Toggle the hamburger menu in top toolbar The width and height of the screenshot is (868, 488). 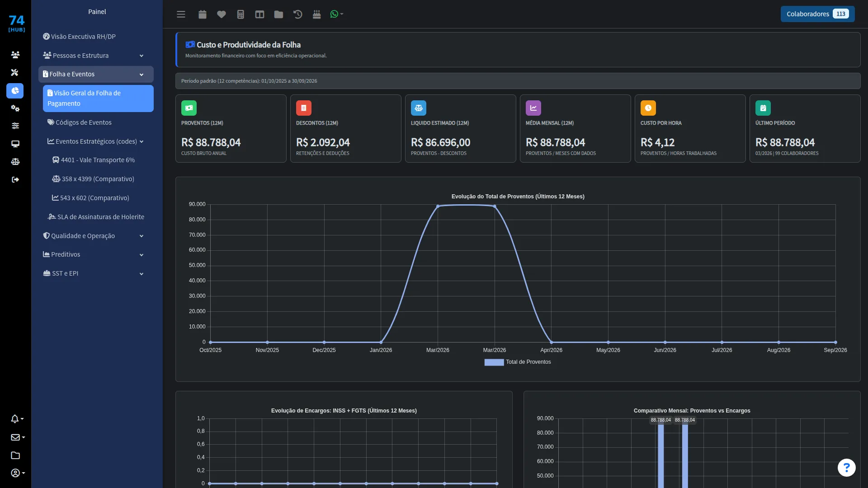point(181,14)
